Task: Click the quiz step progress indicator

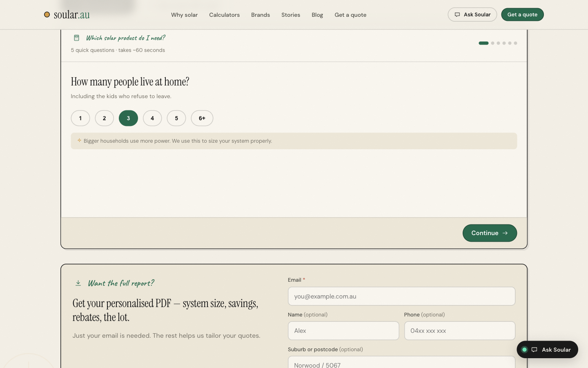Action: click(x=498, y=43)
